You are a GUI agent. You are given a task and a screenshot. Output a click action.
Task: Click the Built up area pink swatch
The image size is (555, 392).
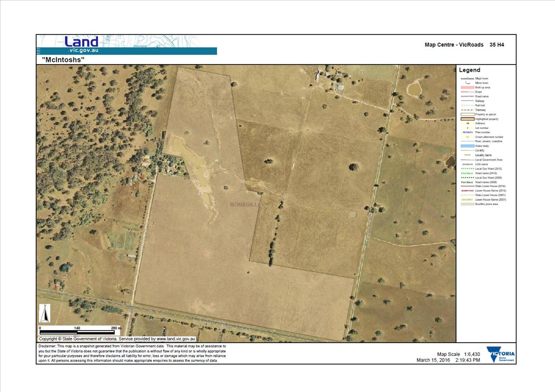(467, 88)
